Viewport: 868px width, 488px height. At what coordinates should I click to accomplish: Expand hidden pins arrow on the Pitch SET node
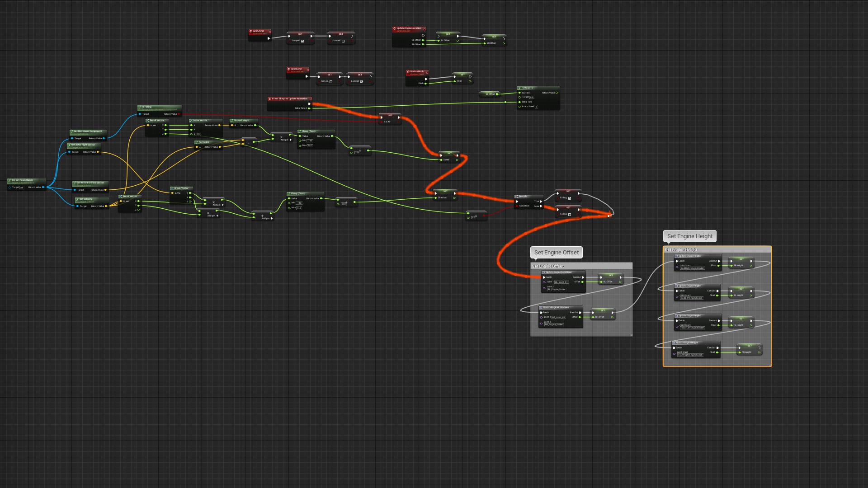coord(470,77)
